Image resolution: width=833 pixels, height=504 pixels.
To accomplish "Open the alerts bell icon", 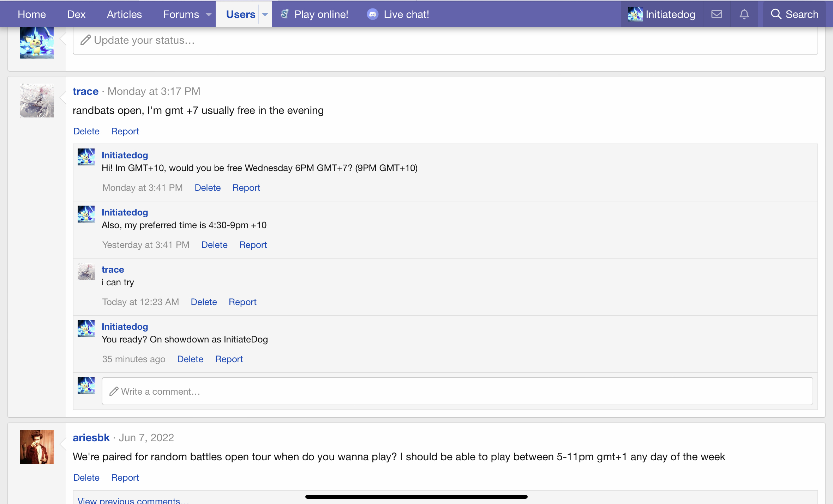I will point(744,14).
